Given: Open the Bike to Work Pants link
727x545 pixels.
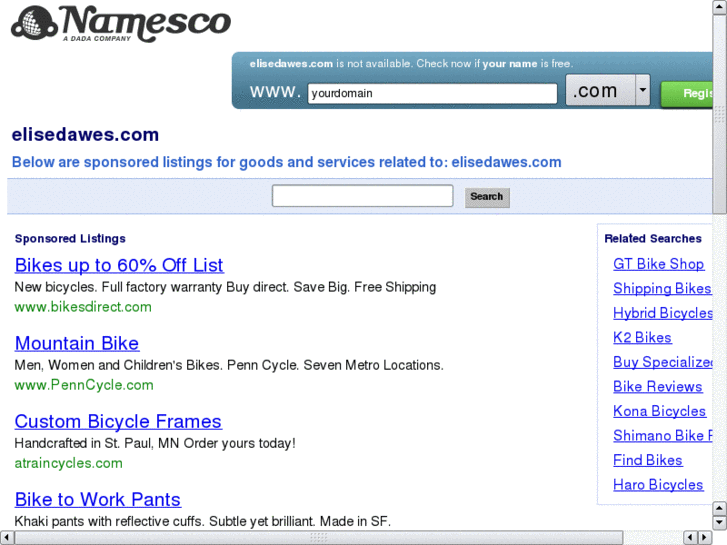Looking at the screenshot, I should pos(98,500).
